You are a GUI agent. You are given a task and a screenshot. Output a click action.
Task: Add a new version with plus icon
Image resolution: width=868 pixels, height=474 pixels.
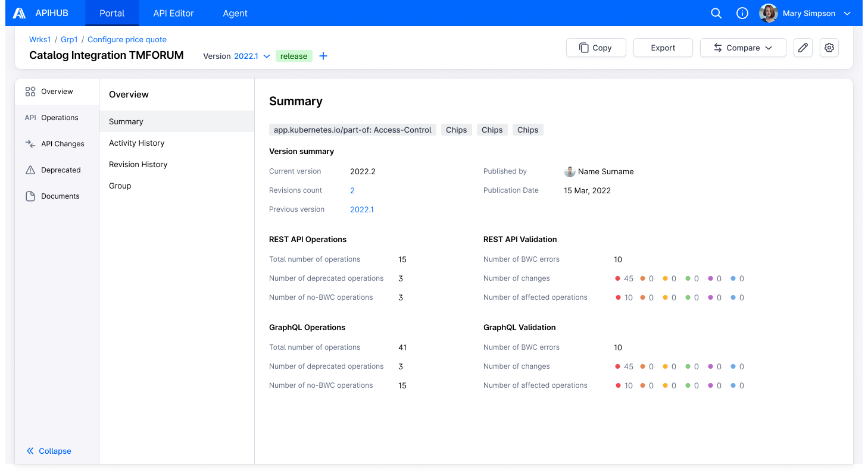[323, 56]
